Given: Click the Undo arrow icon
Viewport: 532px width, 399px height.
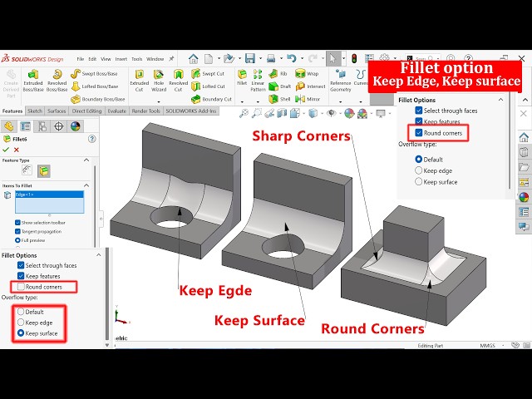Looking at the screenshot, I should click(x=292, y=59).
